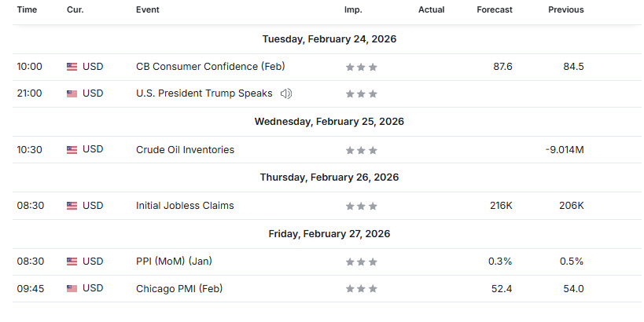Open the U.S. President Trump Speaks event

204,93
